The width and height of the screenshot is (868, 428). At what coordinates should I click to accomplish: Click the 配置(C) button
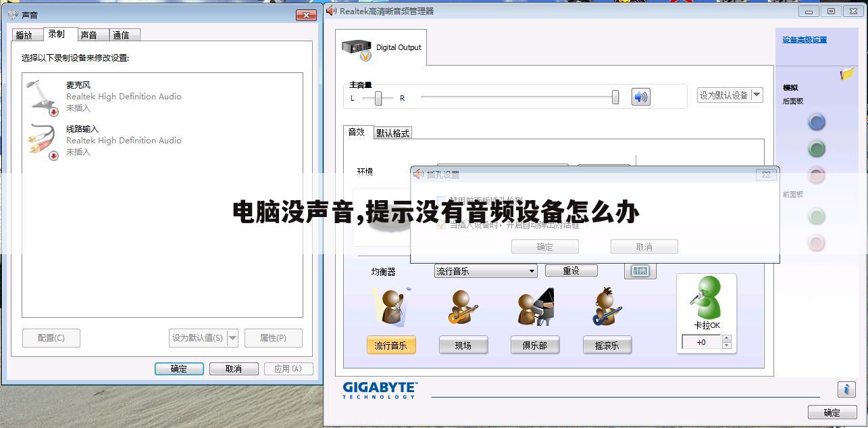coord(51,337)
